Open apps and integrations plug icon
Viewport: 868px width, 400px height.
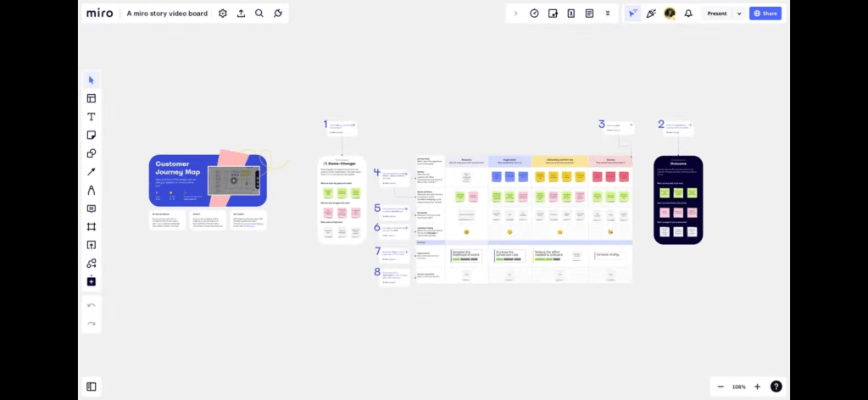coord(278,14)
